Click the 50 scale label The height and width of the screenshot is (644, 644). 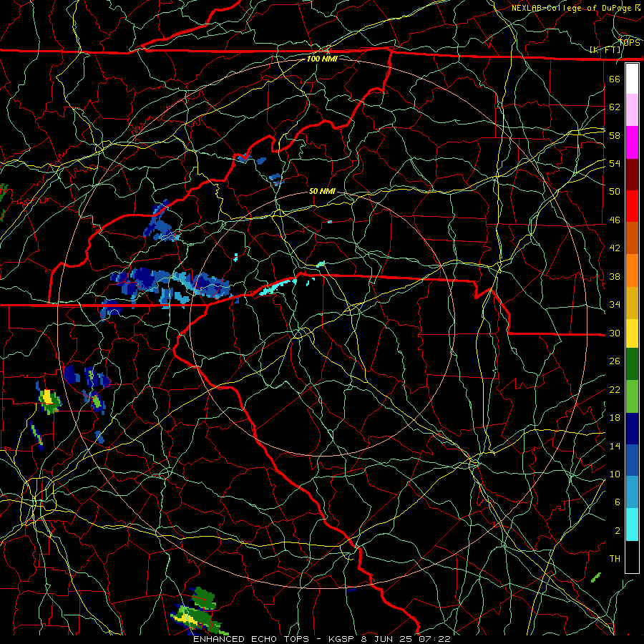coord(615,192)
